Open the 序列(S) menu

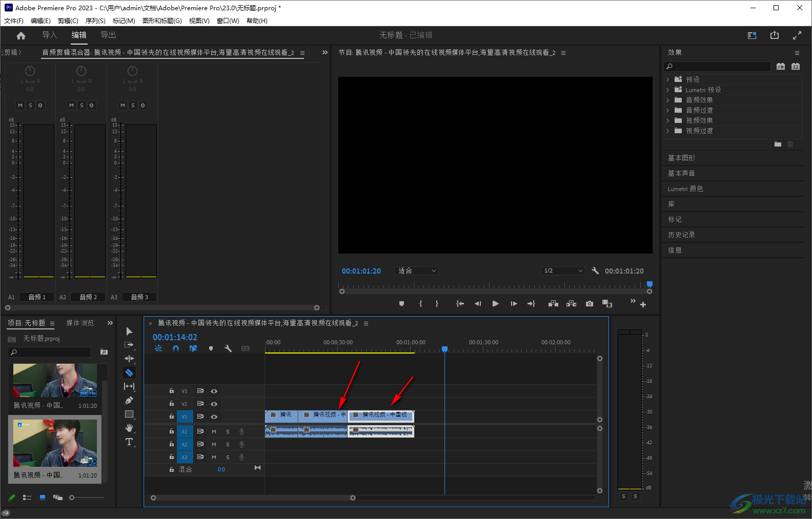pos(95,21)
